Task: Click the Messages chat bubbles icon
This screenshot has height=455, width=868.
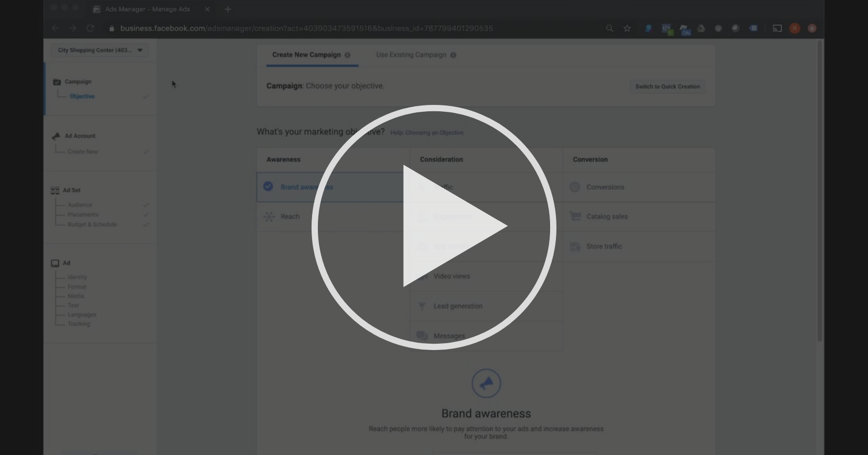Action: pyautogui.click(x=422, y=336)
